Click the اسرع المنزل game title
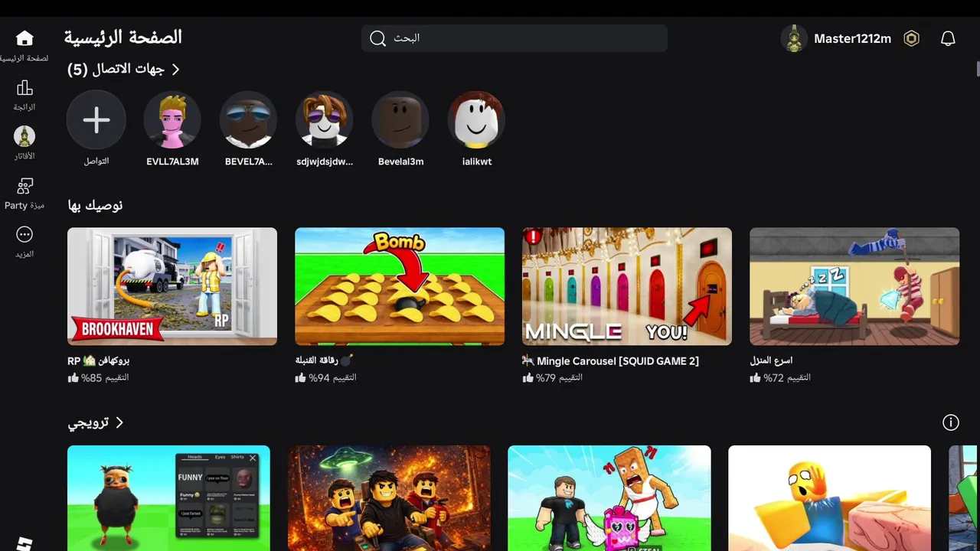Image resolution: width=980 pixels, height=551 pixels. coord(771,361)
